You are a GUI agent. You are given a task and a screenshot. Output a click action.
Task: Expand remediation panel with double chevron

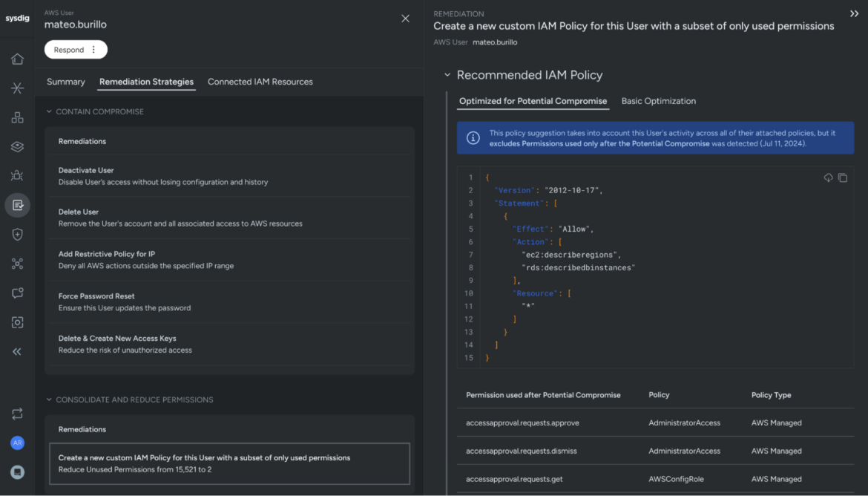click(x=855, y=13)
